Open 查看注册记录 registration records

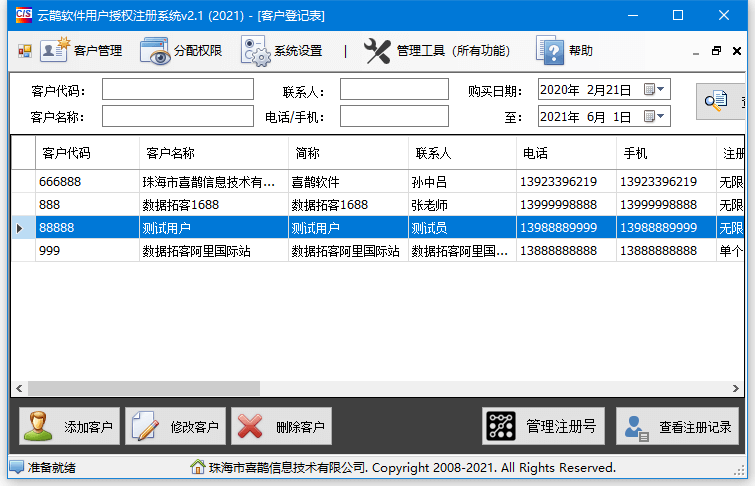point(679,427)
